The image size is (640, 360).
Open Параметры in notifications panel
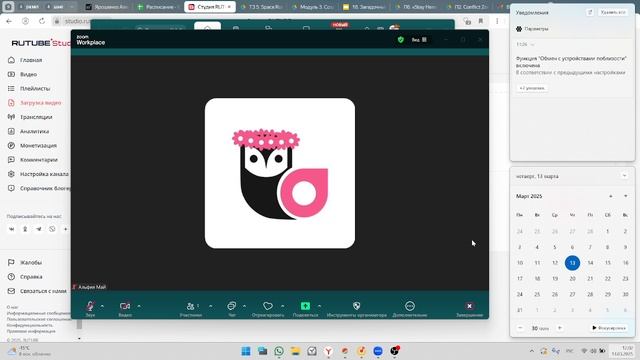532,29
